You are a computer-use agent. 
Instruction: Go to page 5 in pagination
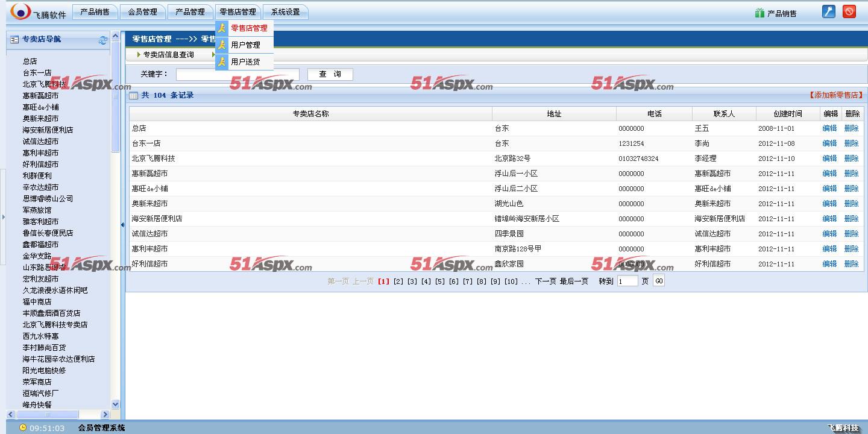coord(439,281)
